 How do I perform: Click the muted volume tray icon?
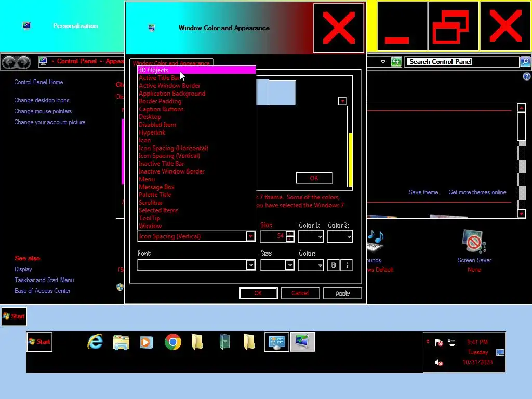438,362
